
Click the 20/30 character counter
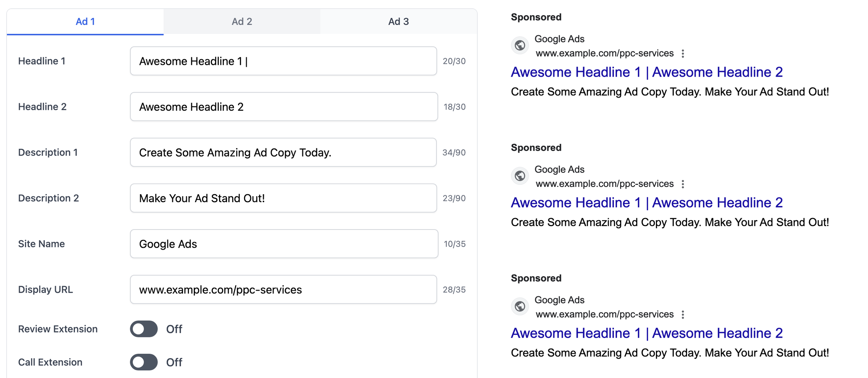(454, 61)
